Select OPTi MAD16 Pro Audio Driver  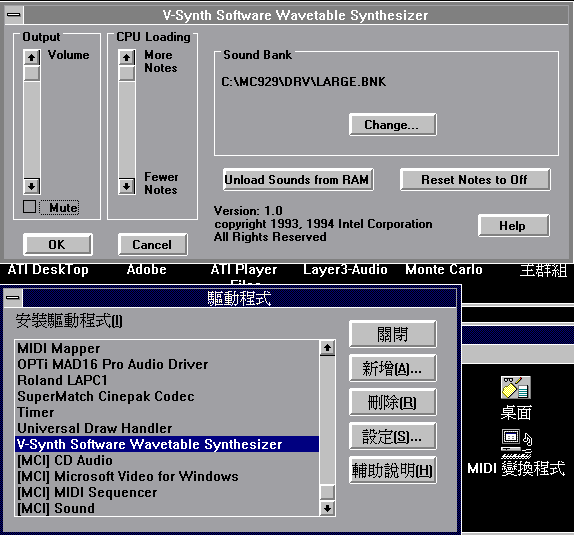[167, 364]
